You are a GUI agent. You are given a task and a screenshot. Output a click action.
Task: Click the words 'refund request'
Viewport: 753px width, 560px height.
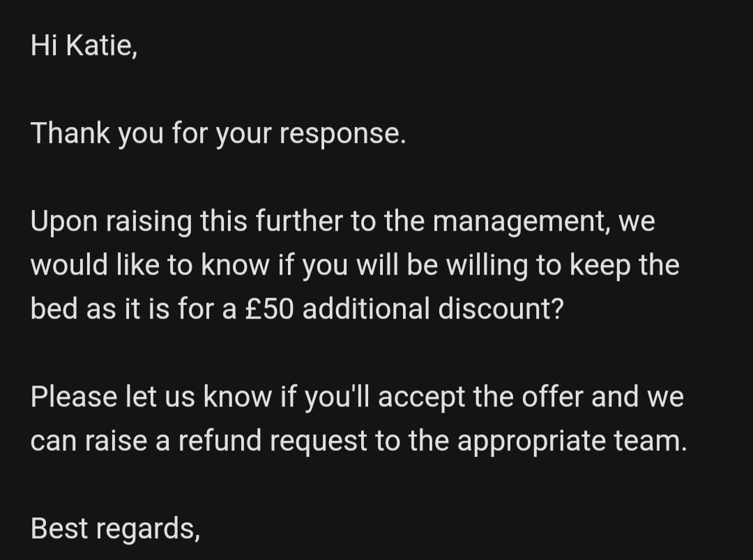click(273, 441)
